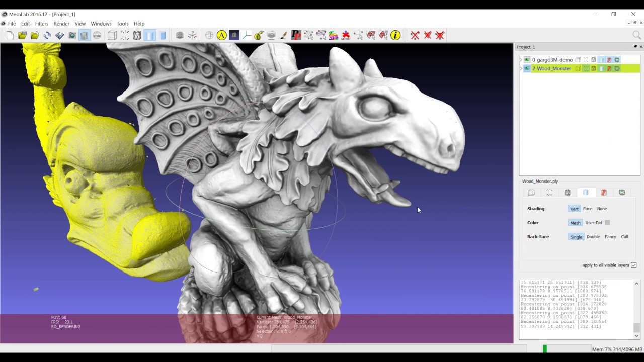Set Back-Face to Fancy
Screen dimensions: 644x362
coord(610,237)
